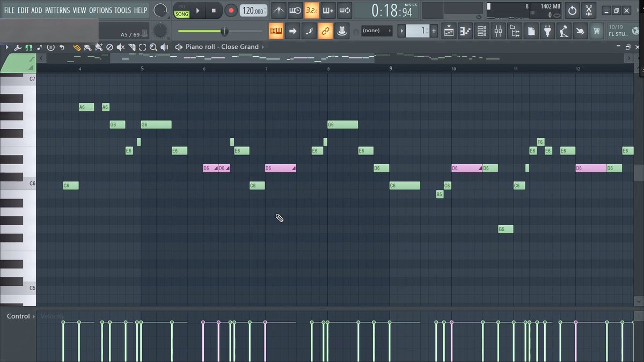The height and width of the screenshot is (362, 644).
Task: Open the piano roll options arrow menu
Action: pos(7,47)
